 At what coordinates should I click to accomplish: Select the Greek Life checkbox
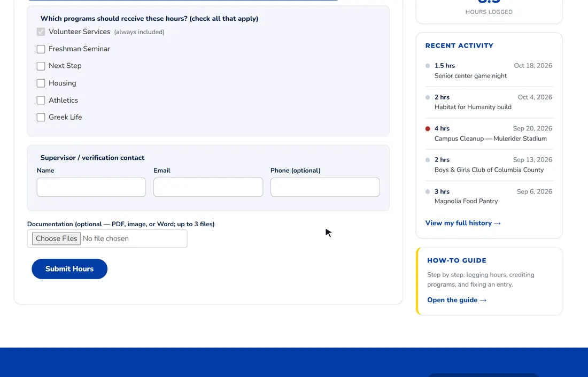point(41,117)
